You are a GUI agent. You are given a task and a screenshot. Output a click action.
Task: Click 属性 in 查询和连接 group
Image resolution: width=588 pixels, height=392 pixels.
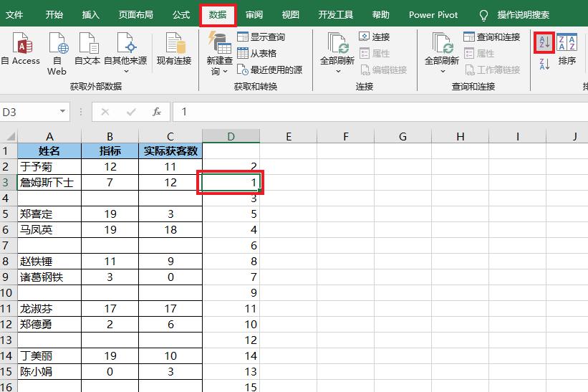pos(479,53)
